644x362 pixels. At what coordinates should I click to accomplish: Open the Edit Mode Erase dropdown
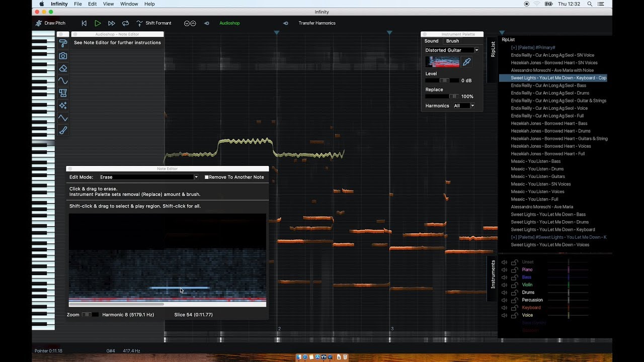coord(149,177)
